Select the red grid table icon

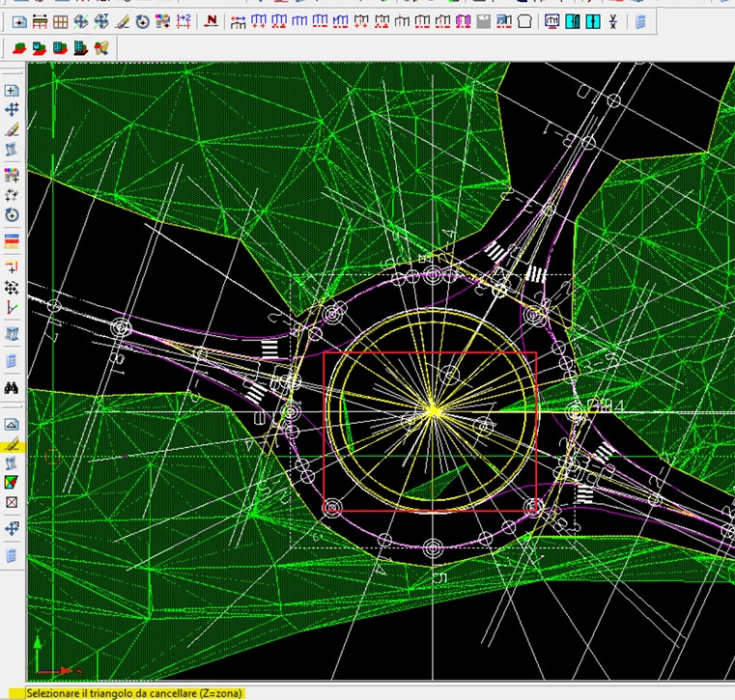pyautogui.click(x=60, y=21)
